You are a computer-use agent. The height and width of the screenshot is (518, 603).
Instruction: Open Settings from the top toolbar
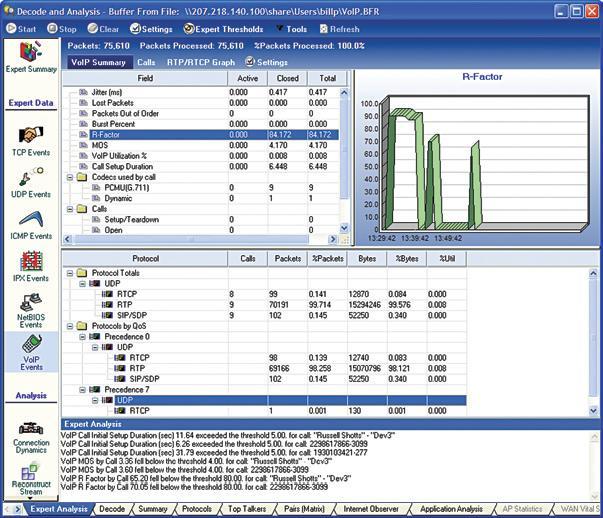pos(151,29)
